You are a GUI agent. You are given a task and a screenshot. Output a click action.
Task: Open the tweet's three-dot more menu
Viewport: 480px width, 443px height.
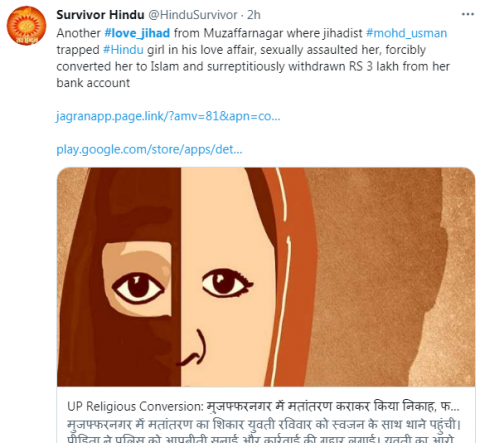coord(467,14)
